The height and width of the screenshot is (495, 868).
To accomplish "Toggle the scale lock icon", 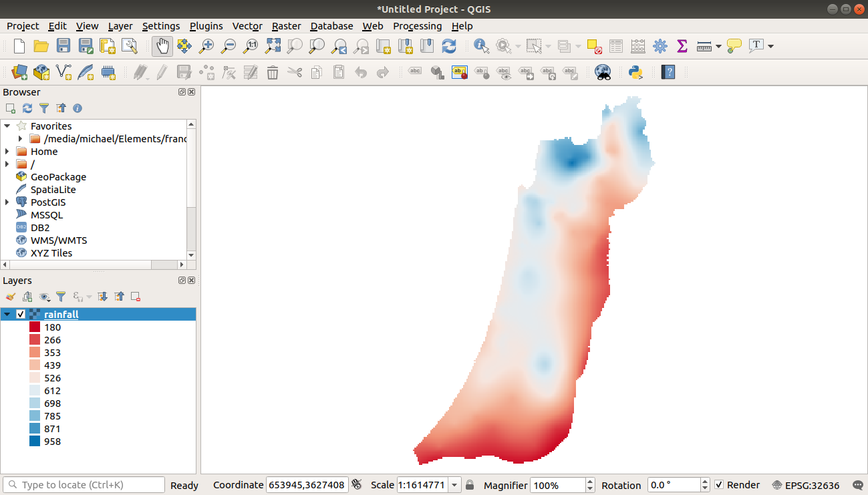I will [x=470, y=485].
